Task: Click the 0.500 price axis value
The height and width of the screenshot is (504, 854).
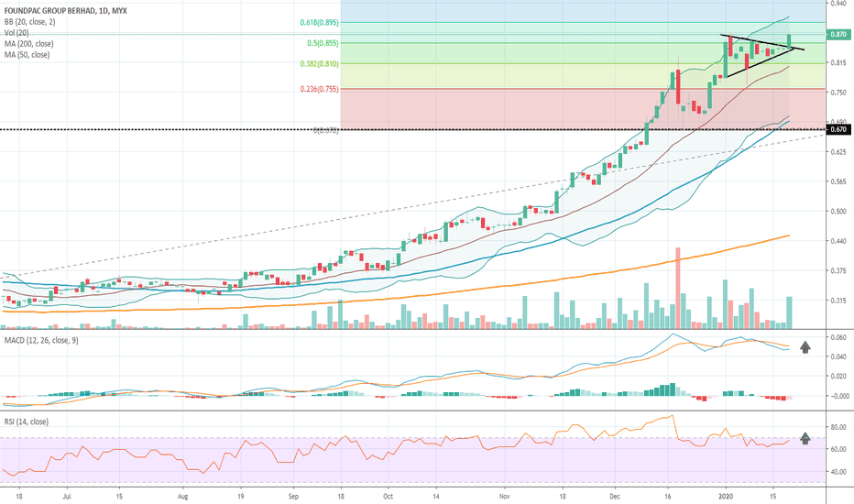Action: (x=838, y=212)
